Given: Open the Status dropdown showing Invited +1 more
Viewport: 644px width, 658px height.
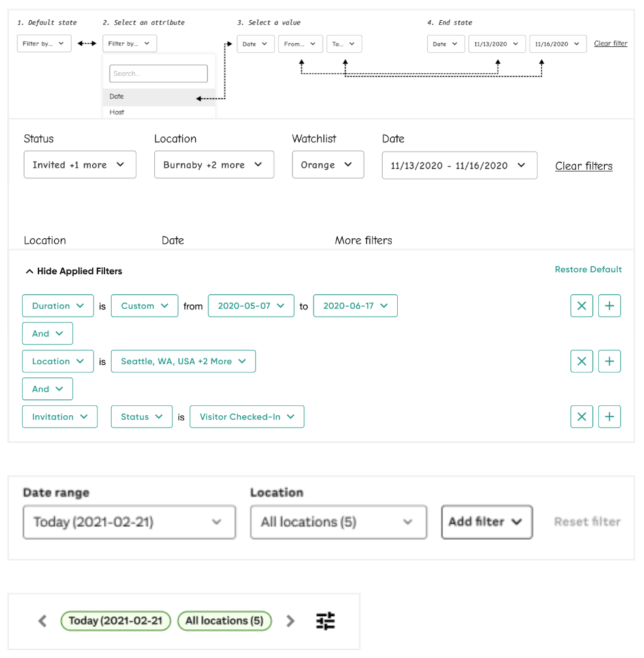Looking at the screenshot, I should tap(80, 165).
